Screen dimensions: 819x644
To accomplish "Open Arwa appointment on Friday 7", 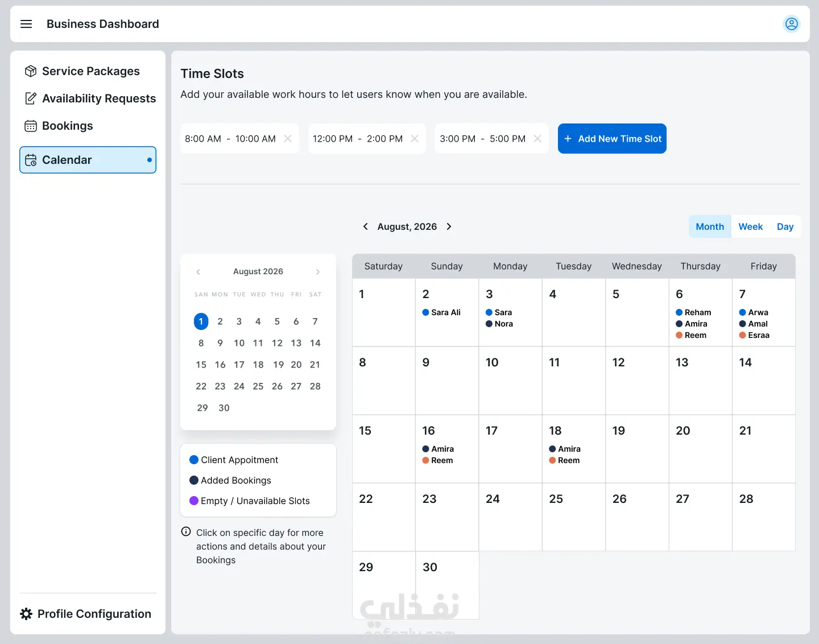I will (754, 312).
